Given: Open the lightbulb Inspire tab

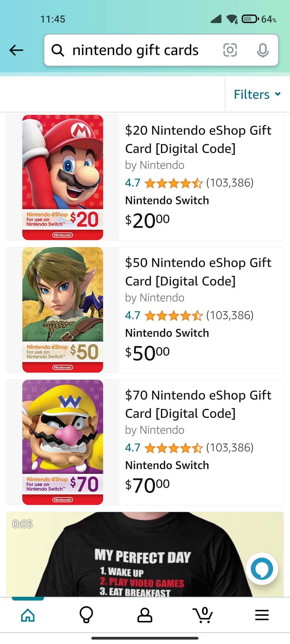Looking at the screenshot, I should [86, 615].
